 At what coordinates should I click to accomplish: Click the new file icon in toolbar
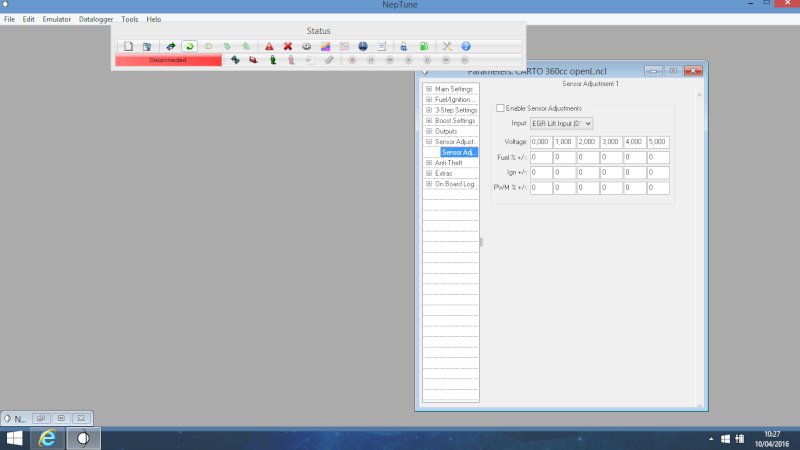[x=128, y=46]
